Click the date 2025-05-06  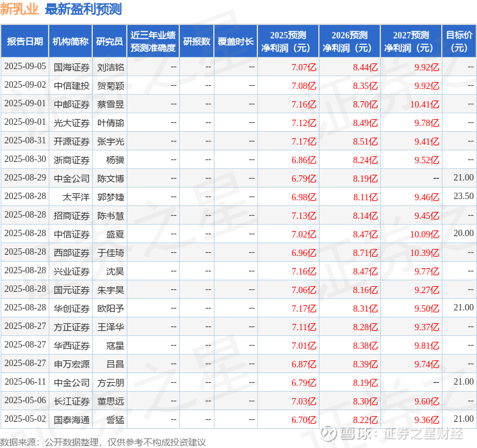(x=25, y=400)
